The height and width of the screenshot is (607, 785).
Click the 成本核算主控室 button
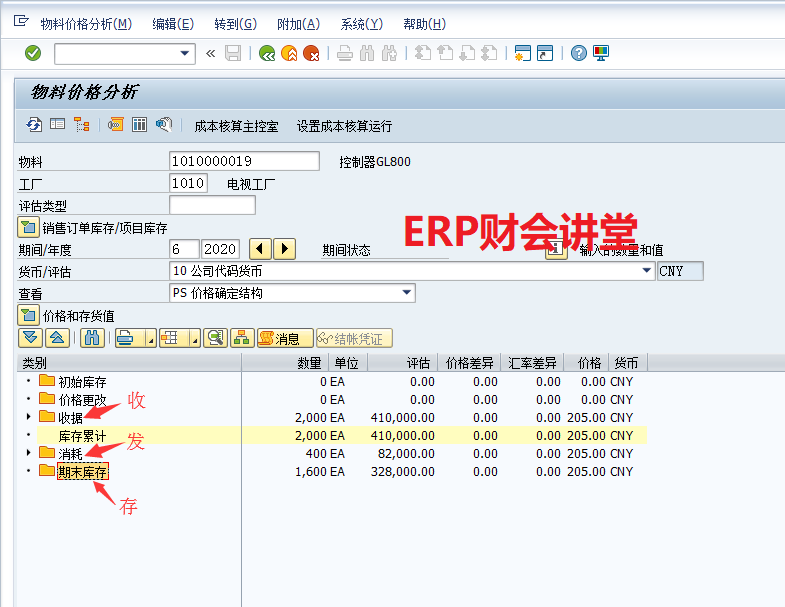point(236,126)
